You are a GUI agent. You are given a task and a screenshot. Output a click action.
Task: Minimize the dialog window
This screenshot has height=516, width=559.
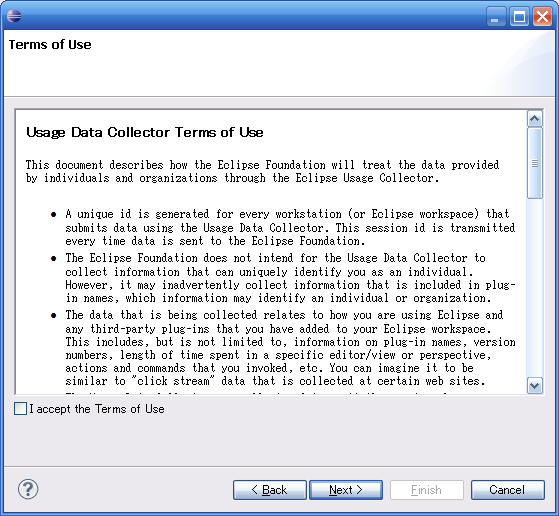point(496,17)
